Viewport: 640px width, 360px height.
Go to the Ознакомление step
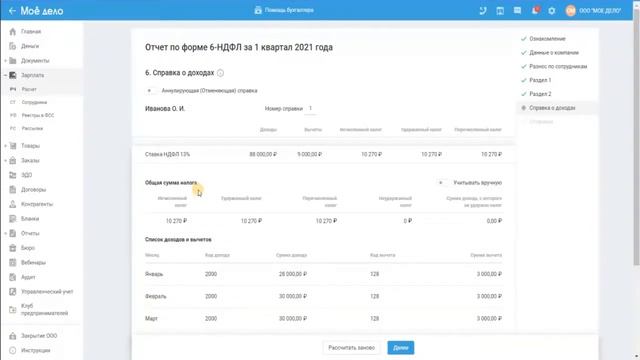pyautogui.click(x=547, y=39)
